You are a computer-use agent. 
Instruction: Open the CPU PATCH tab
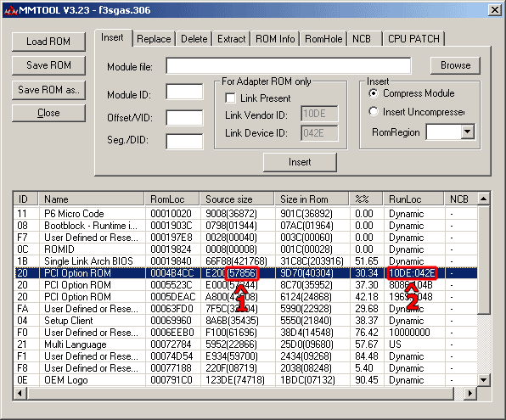[413, 39]
